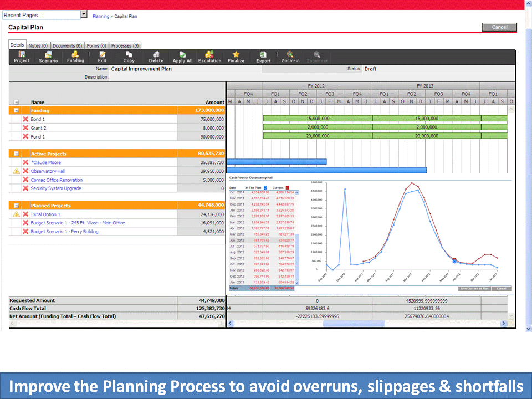Collapse the Funding section
This screenshot has width=532, height=399.
coord(16,111)
